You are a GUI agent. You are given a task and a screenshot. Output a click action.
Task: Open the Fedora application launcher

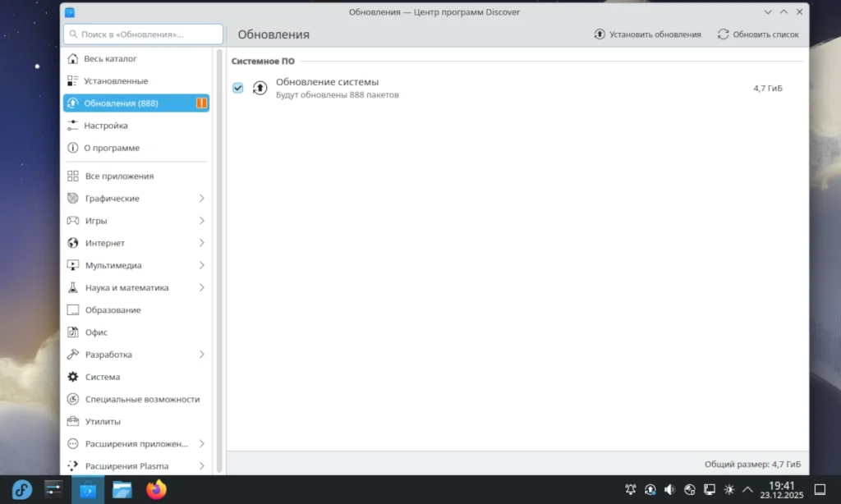(22, 489)
